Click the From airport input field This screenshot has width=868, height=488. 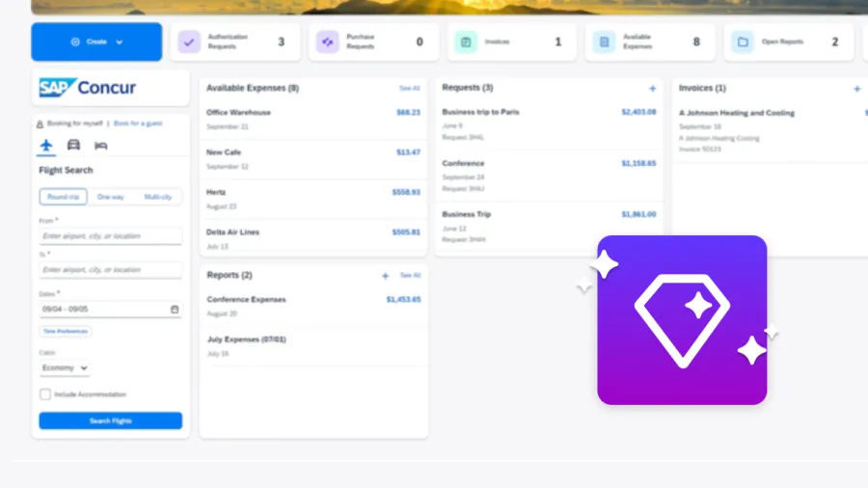110,236
